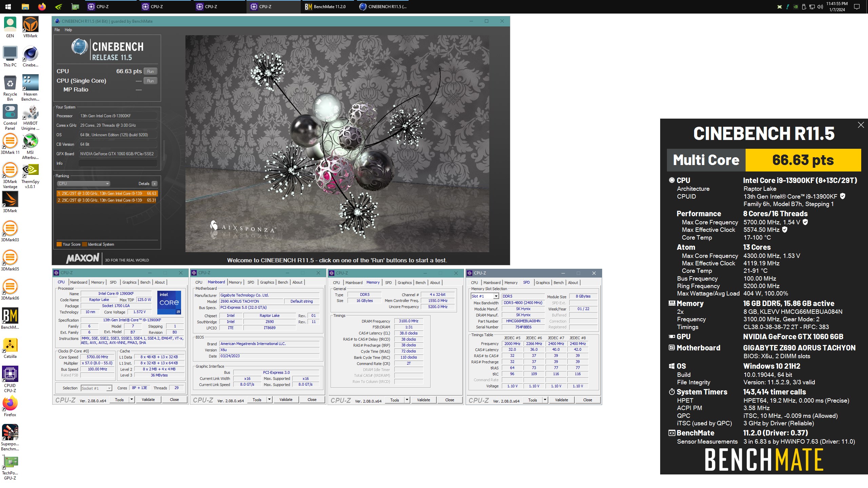Open Firefox from the taskbar

[42, 6]
